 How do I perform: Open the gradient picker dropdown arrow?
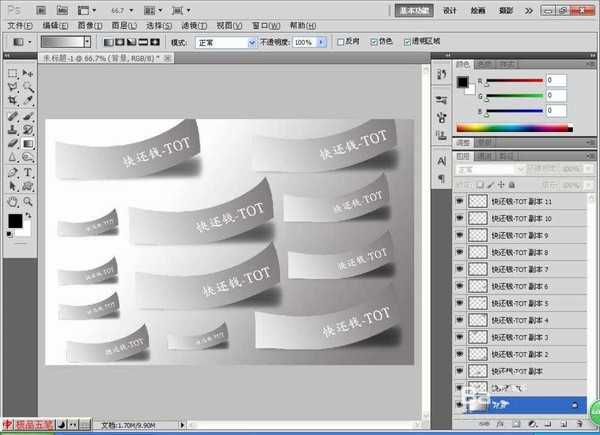point(87,43)
